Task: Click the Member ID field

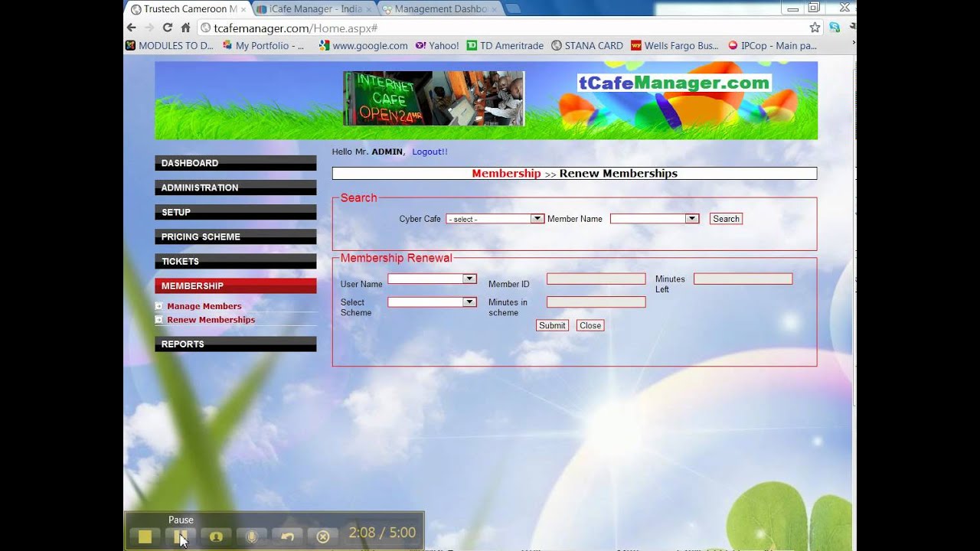Action: (x=596, y=279)
